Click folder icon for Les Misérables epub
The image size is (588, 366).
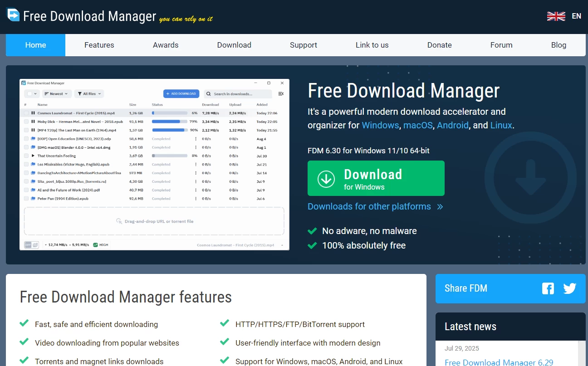33,165
